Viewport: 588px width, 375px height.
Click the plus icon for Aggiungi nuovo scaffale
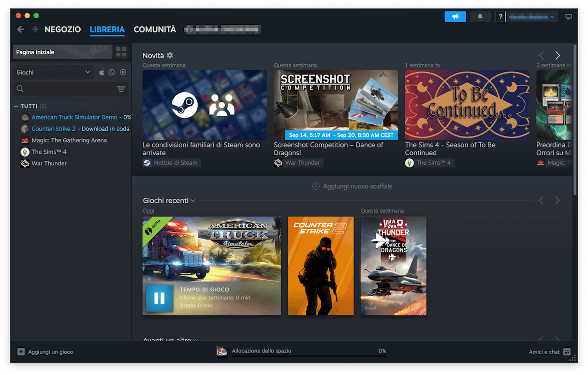316,186
